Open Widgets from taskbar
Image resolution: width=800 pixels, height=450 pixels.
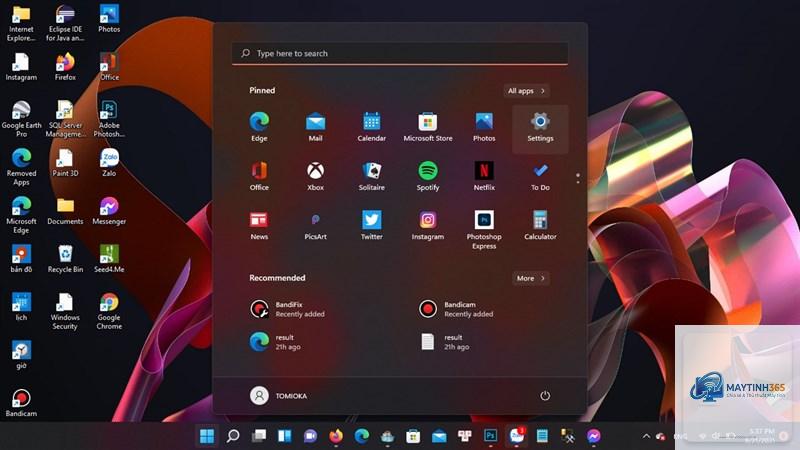[285, 436]
